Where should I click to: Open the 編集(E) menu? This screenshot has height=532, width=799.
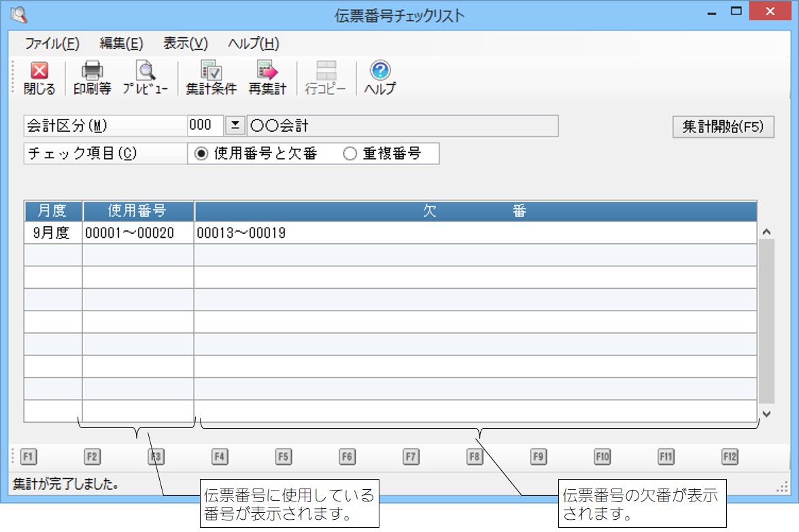[121, 43]
